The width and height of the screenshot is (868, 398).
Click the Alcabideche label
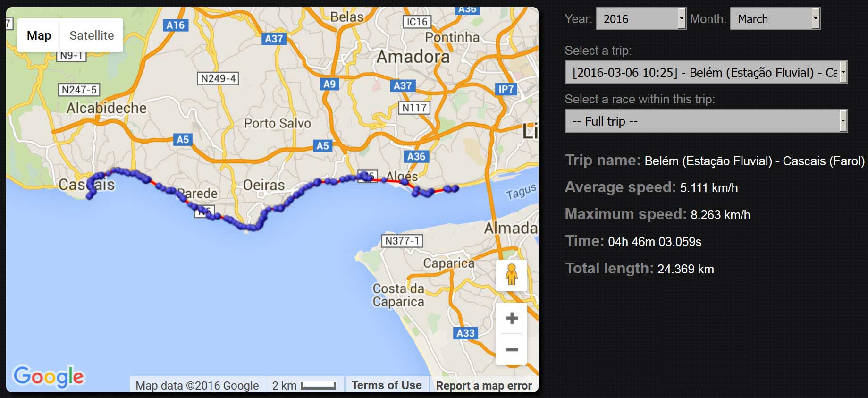(107, 108)
